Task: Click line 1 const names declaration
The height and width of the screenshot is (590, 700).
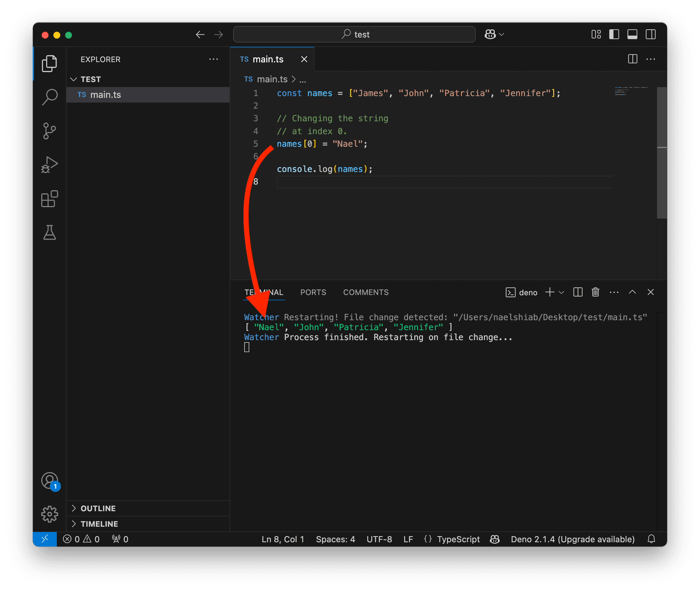Action: pos(419,93)
